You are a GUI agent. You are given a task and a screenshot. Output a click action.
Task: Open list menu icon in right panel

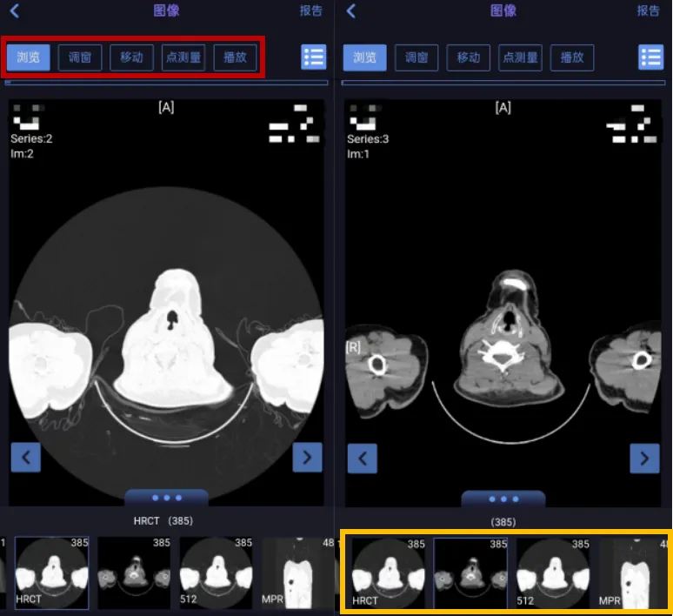[x=650, y=57]
